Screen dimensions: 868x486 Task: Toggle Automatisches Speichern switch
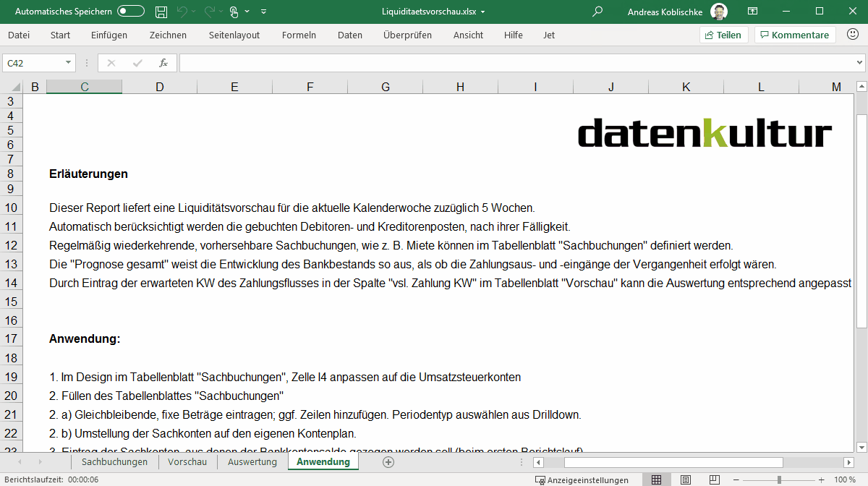click(x=130, y=12)
